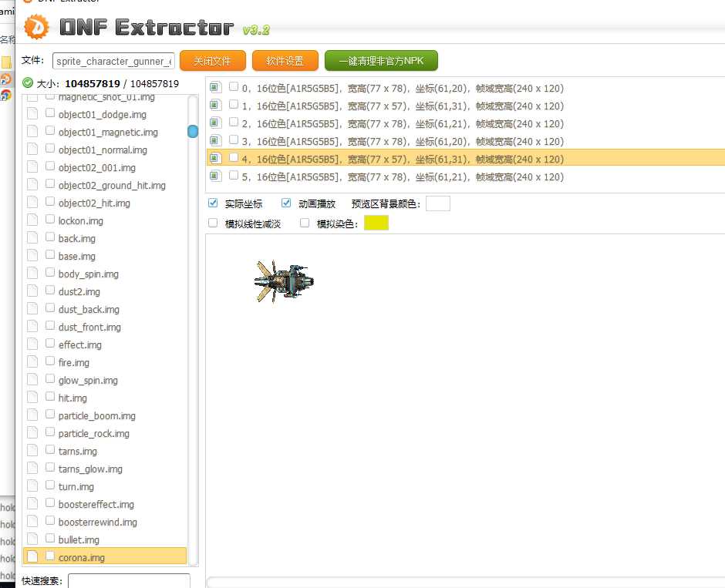The image size is (725, 588).
Task: Click the image icon of frame 0
Action: coord(216,87)
